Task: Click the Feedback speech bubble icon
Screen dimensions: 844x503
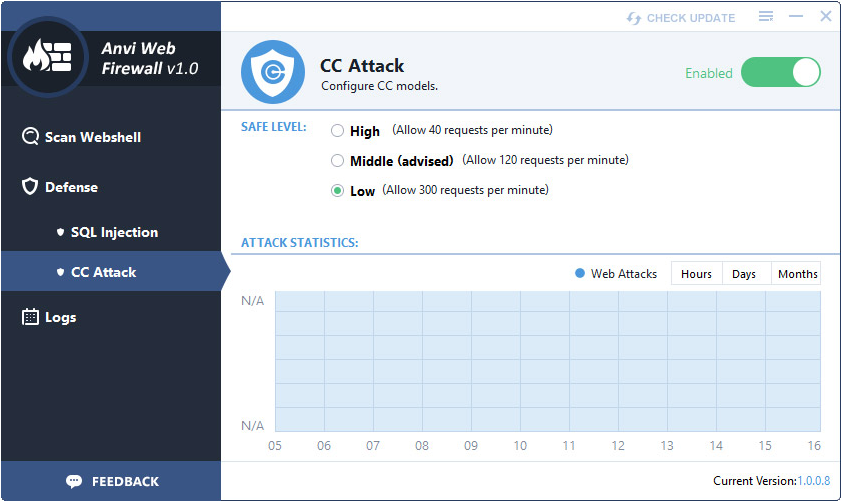Action: pos(74,481)
